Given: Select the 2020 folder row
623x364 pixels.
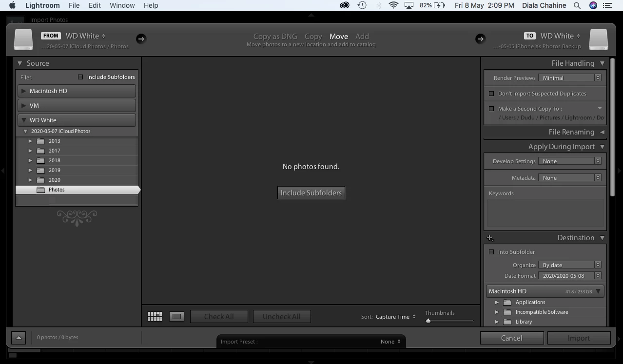Looking at the screenshot, I should [x=77, y=180].
